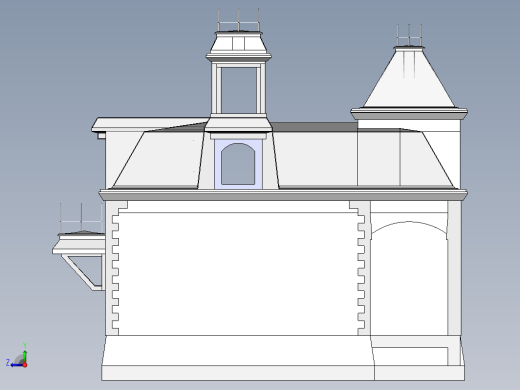Viewport: 520px width, 390px height.
Task: Select the left mansard roof slope face
Action: coord(160,160)
